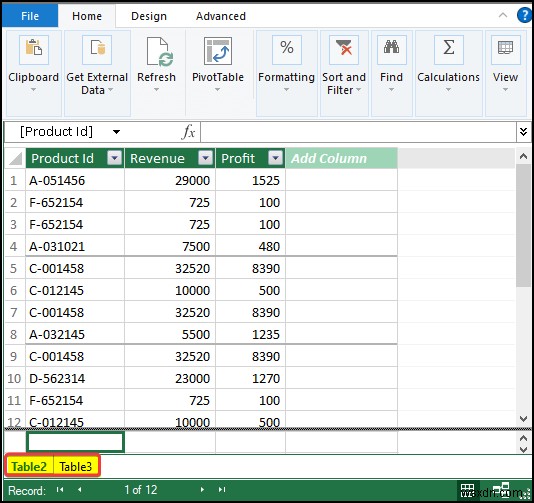Open the Formatting percent icon
The width and height of the screenshot is (534, 503).
[286, 50]
